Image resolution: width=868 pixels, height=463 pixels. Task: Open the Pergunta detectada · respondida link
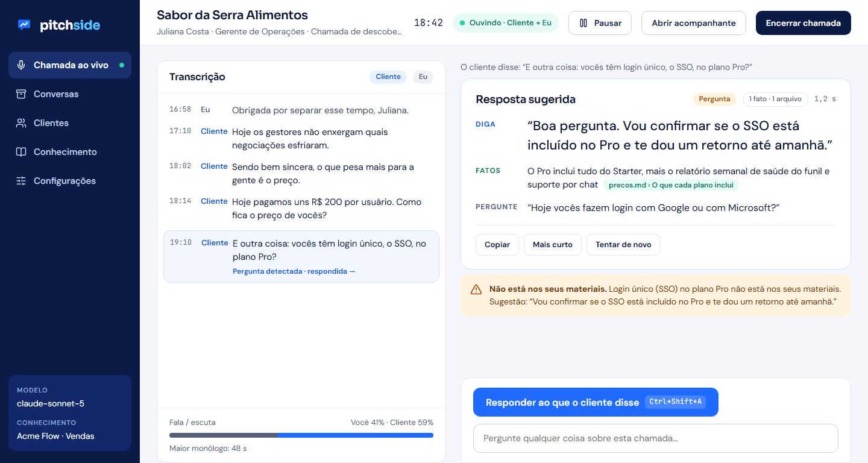click(294, 271)
